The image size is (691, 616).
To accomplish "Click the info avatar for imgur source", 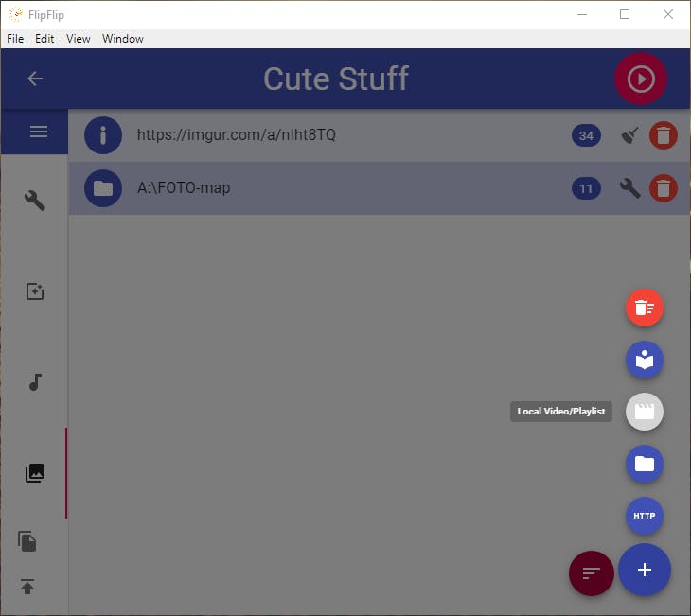I will coord(103,135).
